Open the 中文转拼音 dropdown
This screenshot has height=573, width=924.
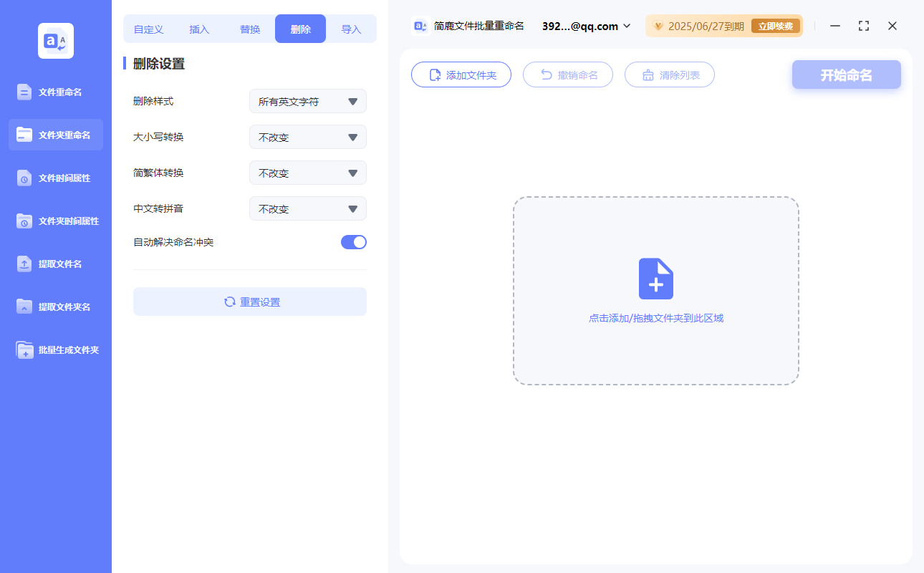[x=308, y=209]
